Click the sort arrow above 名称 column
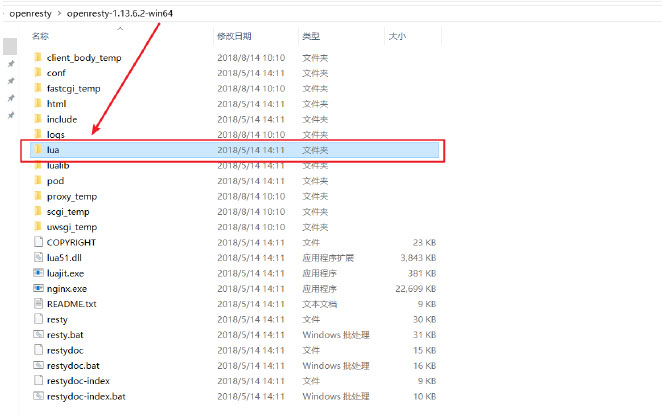 (x=120, y=29)
